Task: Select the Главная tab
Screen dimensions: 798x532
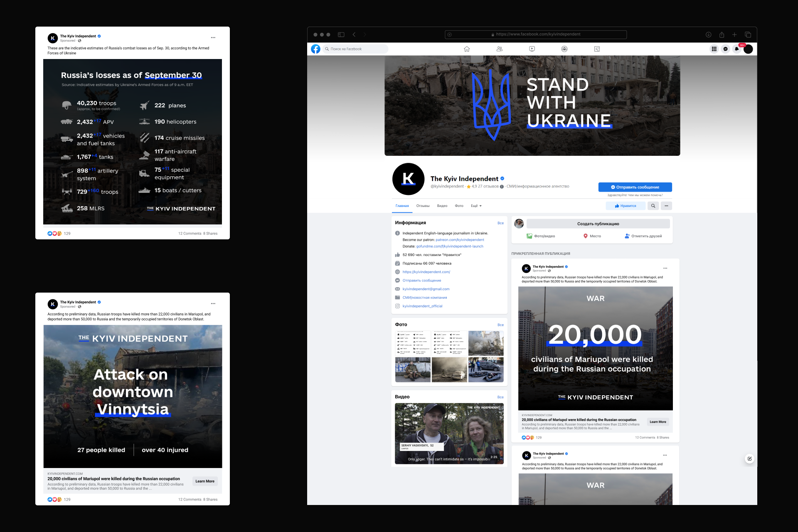Action: [x=402, y=206]
